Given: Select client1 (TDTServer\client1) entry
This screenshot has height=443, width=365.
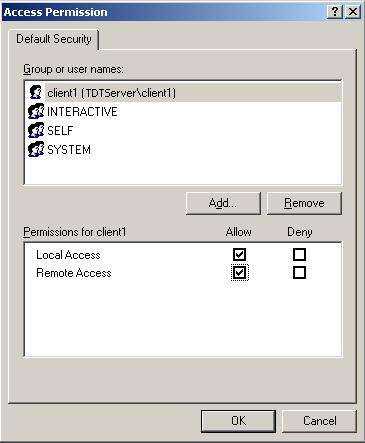Looking at the screenshot, I should pos(111,93).
